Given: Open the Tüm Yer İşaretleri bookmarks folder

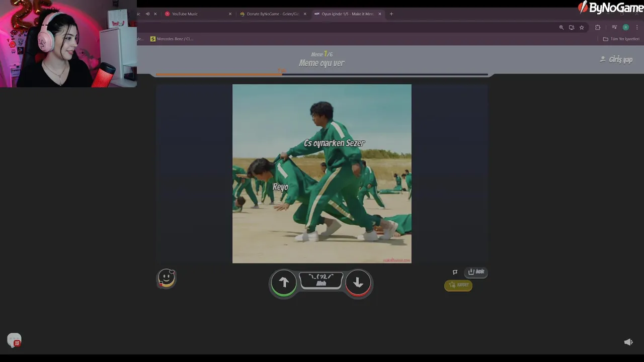Looking at the screenshot, I should [621, 39].
